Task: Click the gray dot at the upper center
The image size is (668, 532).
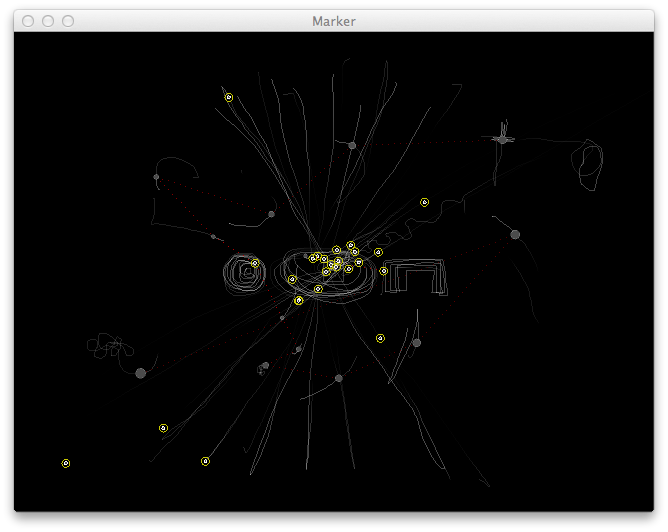Action: click(352, 145)
